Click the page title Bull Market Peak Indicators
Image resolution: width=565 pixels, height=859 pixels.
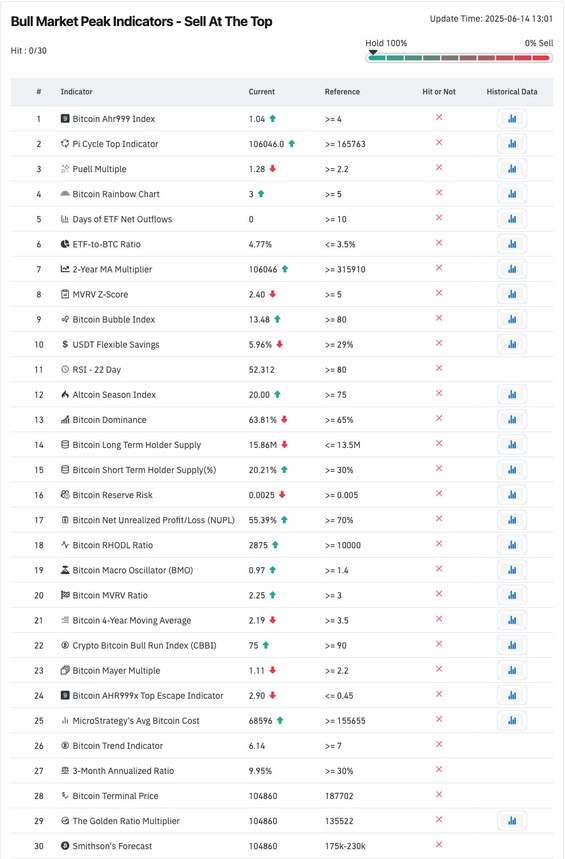click(x=141, y=21)
